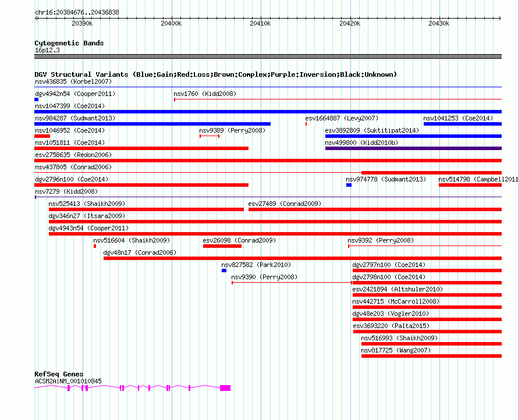The image size is (518, 420).
Task: Open the nsv1760 (Kidd2008) variant
Action: (x=205, y=94)
